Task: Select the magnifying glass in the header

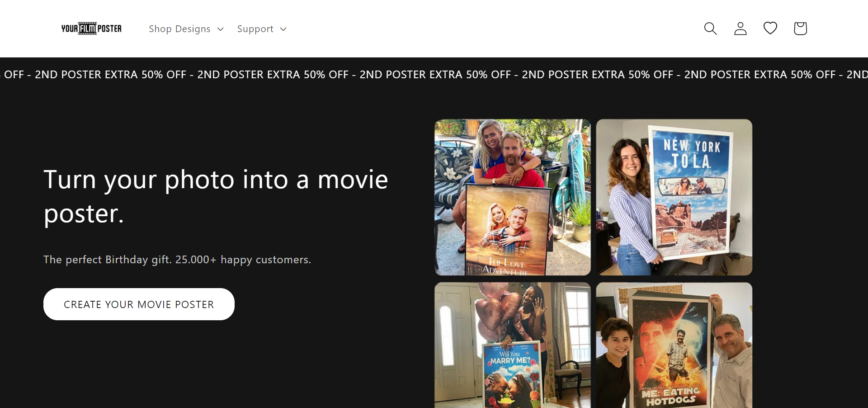Action: tap(710, 28)
